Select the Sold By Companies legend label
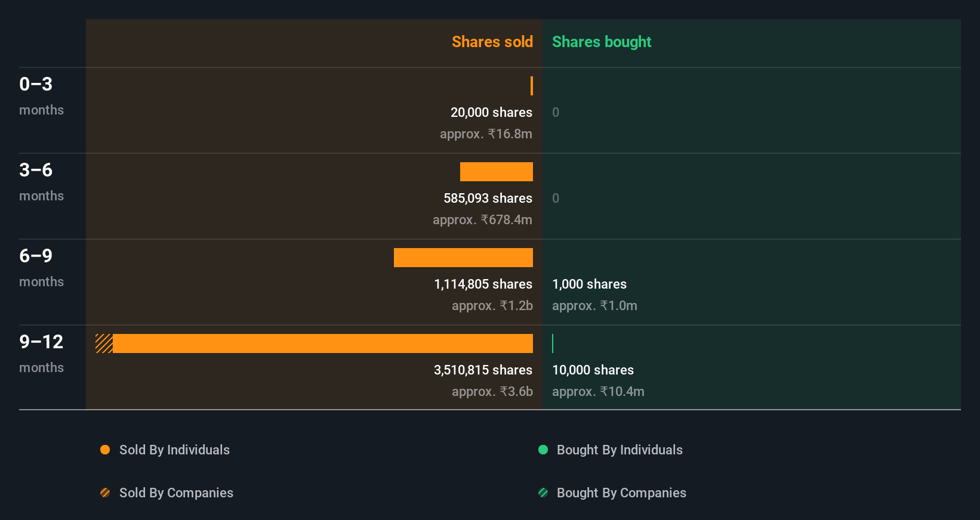 tap(176, 493)
